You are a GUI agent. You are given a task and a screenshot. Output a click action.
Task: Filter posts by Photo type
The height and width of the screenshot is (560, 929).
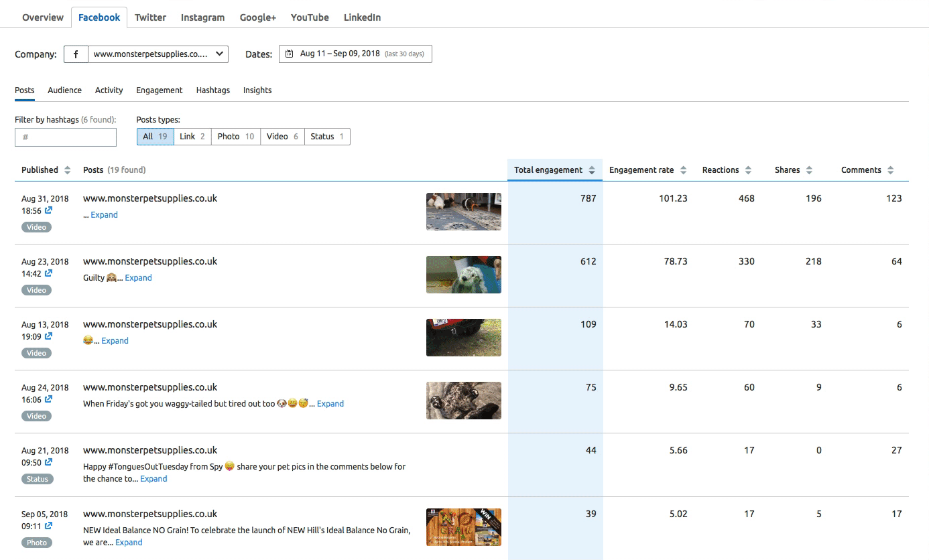(x=236, y=137)
